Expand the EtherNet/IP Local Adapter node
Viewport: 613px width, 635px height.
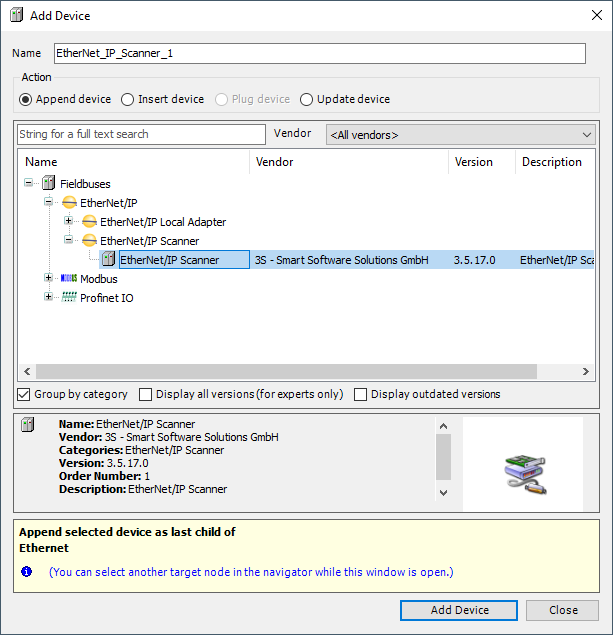pyautogui.click(x=68, y=222)
